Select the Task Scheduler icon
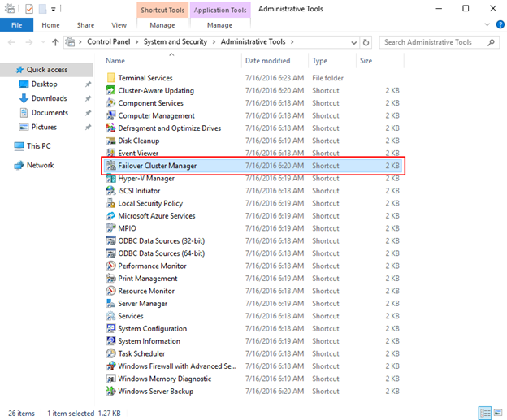507x420 pixels. [111, 353]
